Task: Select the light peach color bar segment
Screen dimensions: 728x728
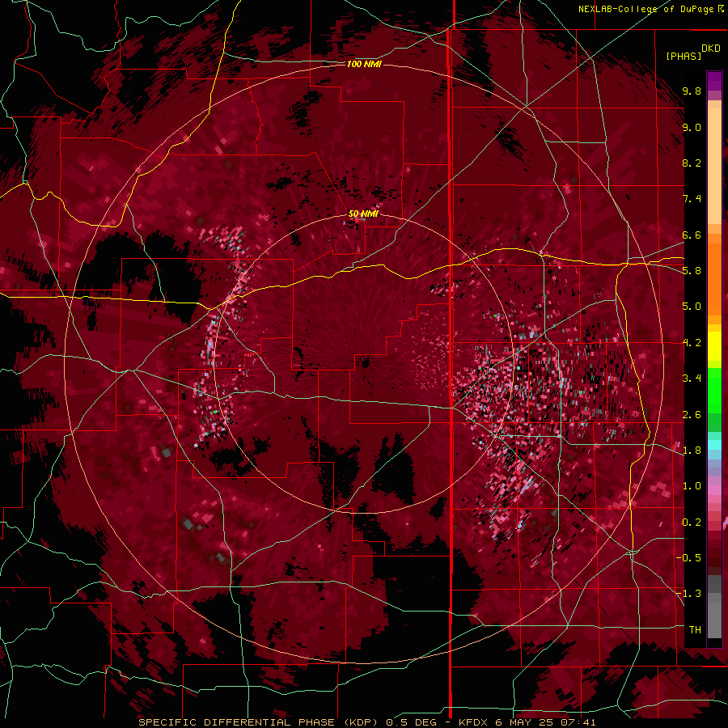Action: point(714,167)
